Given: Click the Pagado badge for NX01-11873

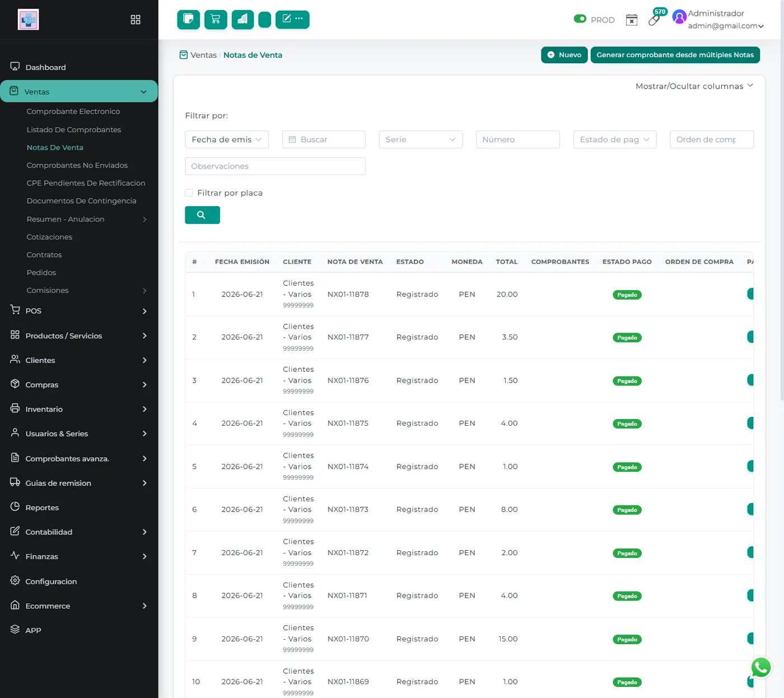Looking at the screenshot, I should point(627,510).
